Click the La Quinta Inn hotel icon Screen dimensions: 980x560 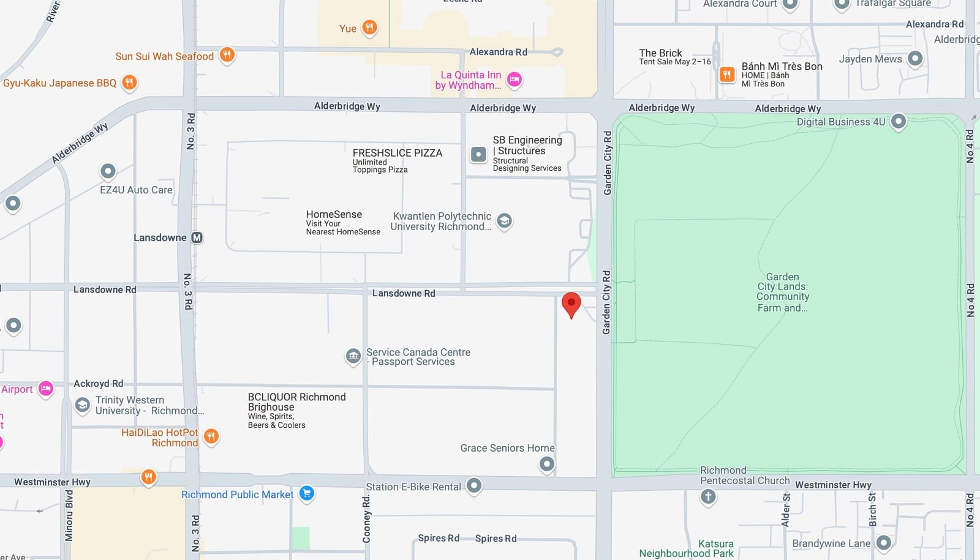pyautogui.click(x=514, y=79)
